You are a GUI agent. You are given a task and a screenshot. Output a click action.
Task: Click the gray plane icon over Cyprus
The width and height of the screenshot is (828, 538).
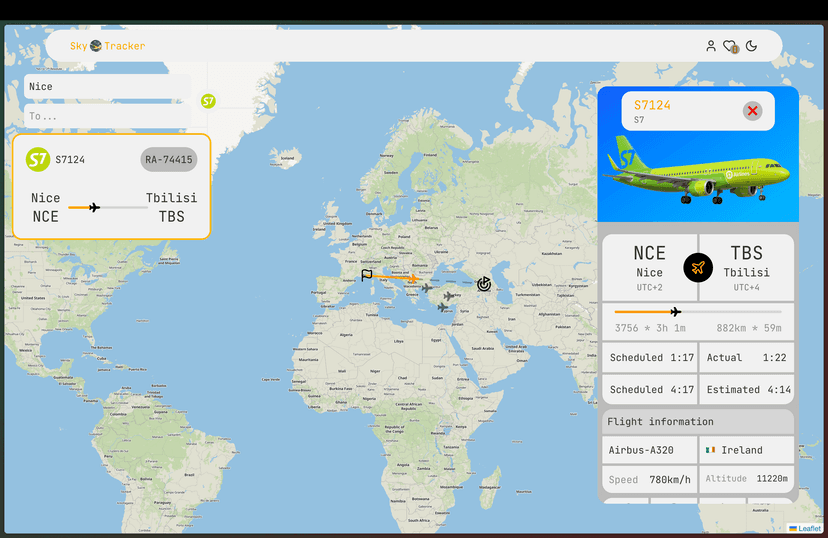click(x=443, y=307)
